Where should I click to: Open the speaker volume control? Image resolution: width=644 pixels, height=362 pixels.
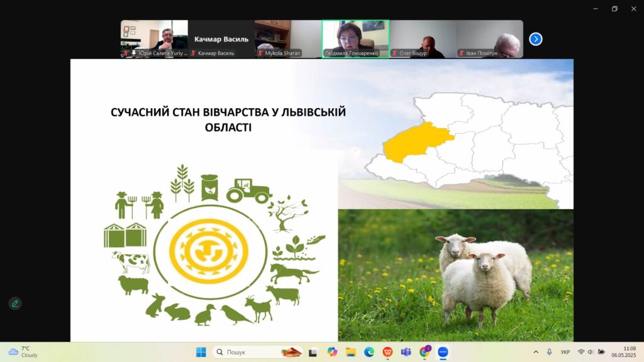click(x=591, y=352)
